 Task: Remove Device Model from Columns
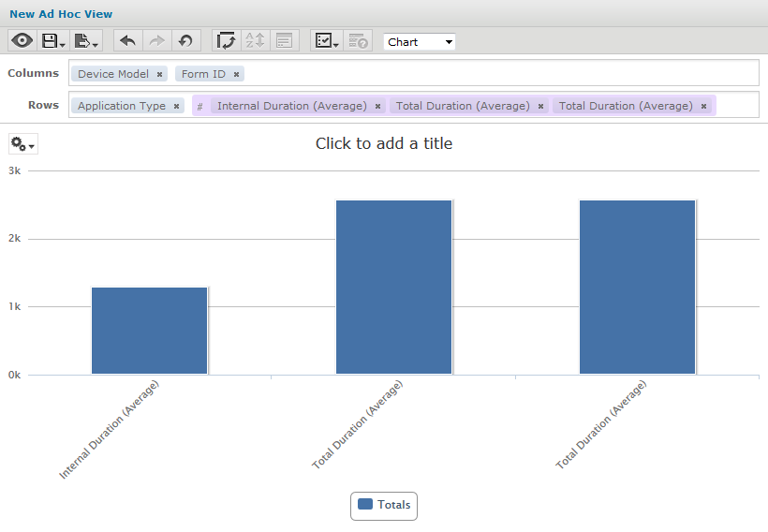pyautogui.click(x=159, y=74)
